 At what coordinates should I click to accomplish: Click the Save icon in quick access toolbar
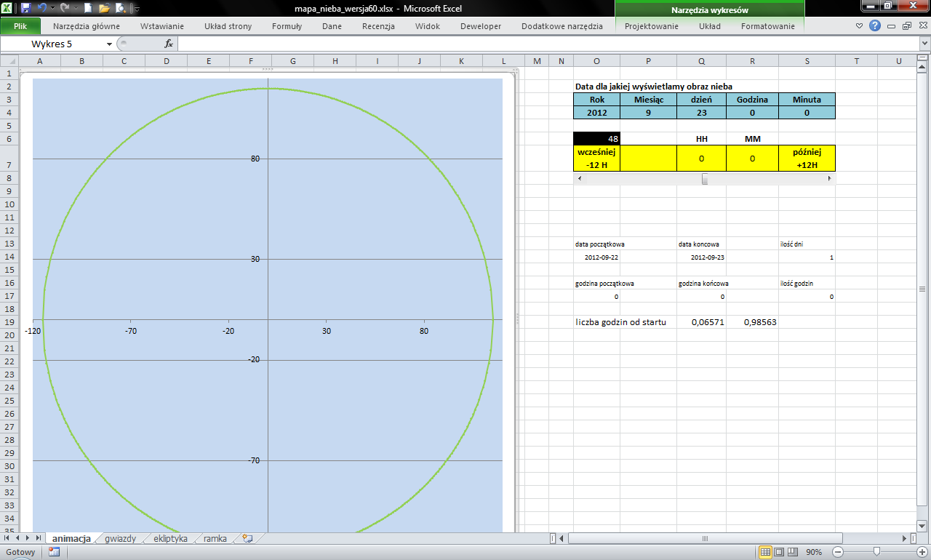26,9
